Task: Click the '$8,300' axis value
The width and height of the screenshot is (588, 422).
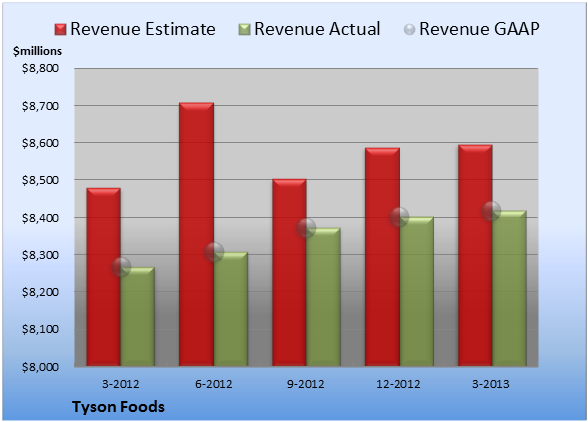Action: 40,255
